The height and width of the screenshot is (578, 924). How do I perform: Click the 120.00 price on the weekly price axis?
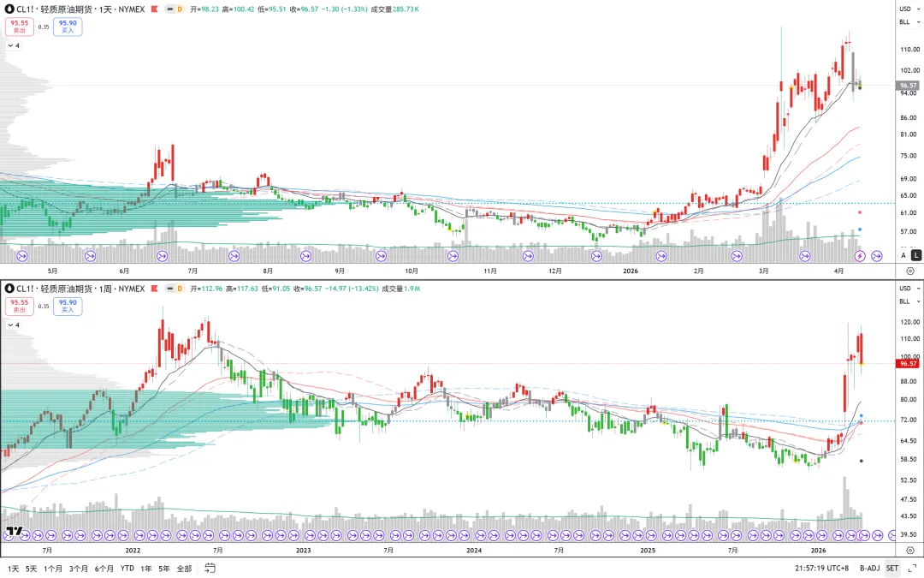coord(909,322)
